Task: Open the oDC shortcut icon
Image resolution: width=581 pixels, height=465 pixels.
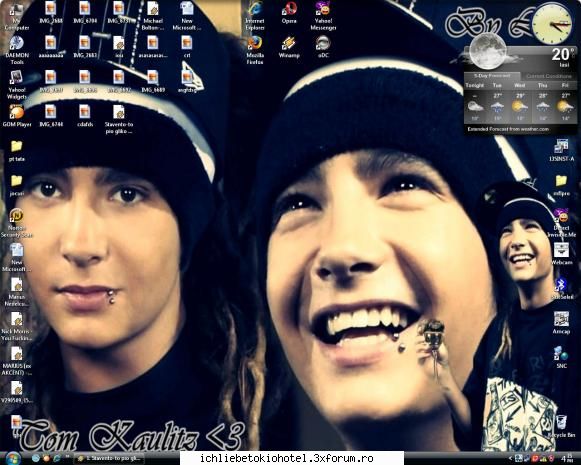Action: (x=323, y=47)
